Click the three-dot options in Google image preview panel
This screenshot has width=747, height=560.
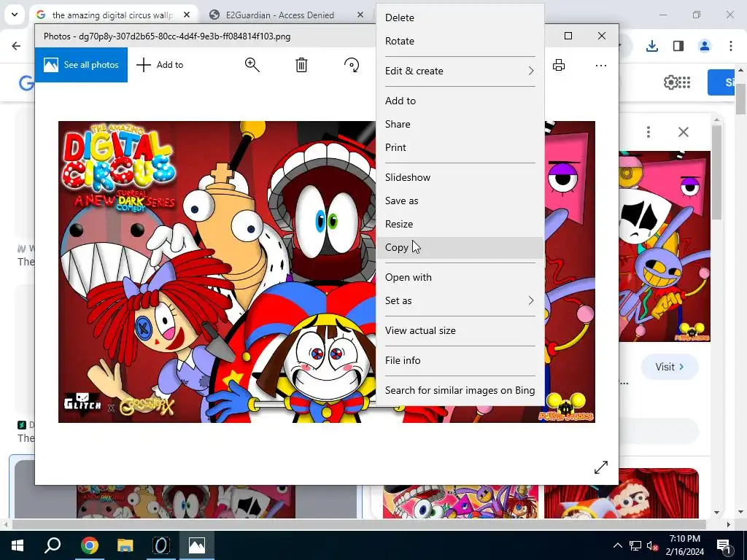(x=648, y=132)
